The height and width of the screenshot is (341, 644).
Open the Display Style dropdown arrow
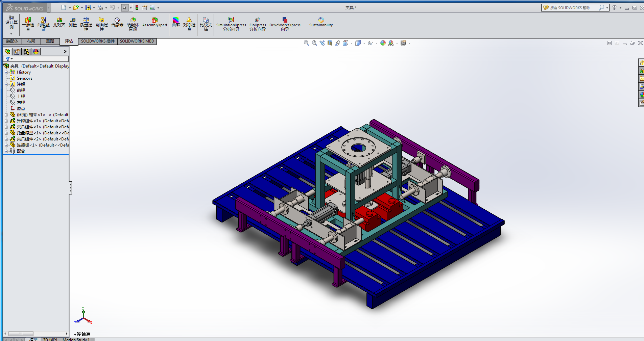(364, 43)
